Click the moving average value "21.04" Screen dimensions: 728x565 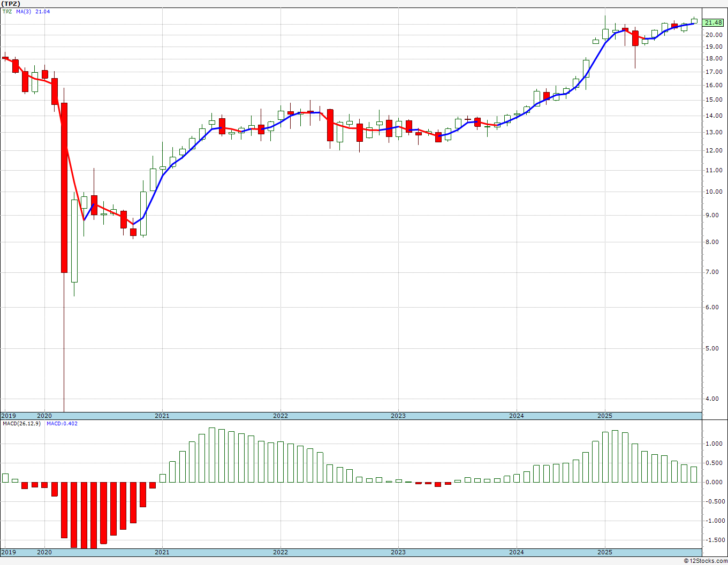coord(43,11)
